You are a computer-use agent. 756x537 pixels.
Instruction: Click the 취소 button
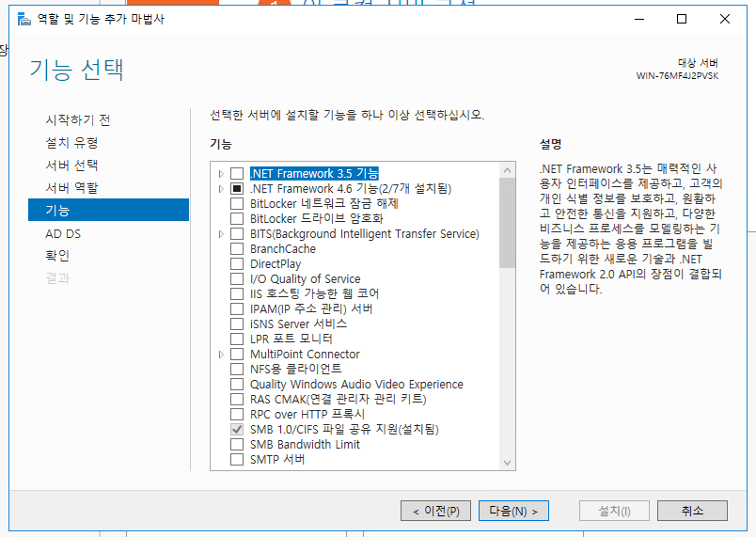tap(692, 511)
